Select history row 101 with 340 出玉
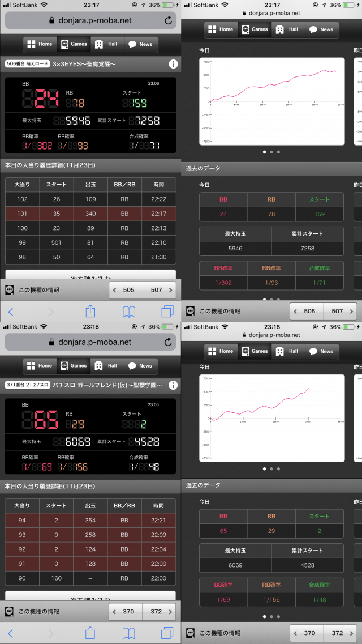The width and height of the screenshot is (362, 644). pyautogui.click(x=90, y=214)
